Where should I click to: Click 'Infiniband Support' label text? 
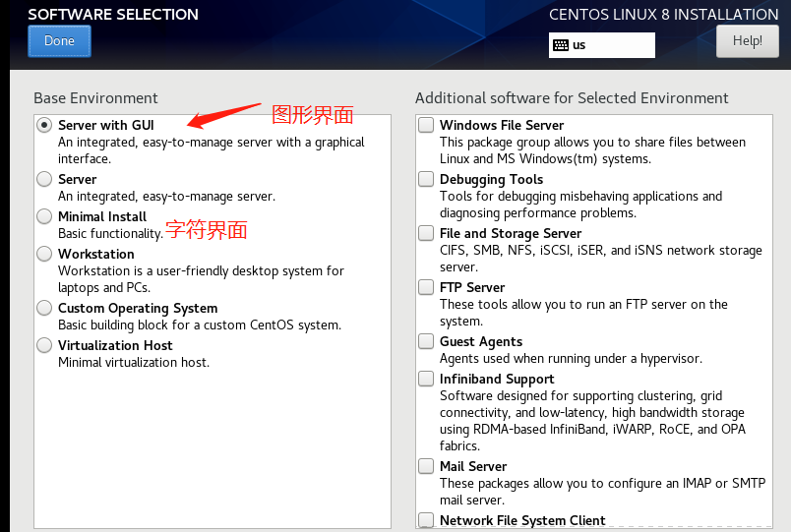click(497, 380)
